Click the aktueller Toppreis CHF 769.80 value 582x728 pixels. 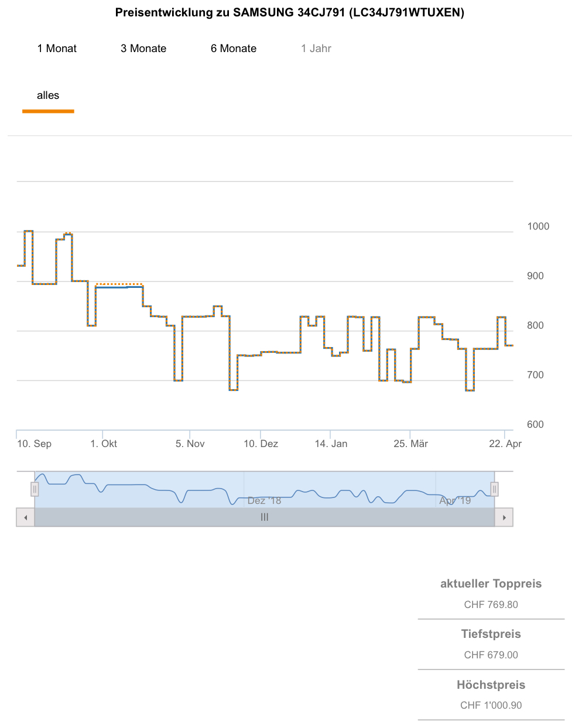pos(491,605)
